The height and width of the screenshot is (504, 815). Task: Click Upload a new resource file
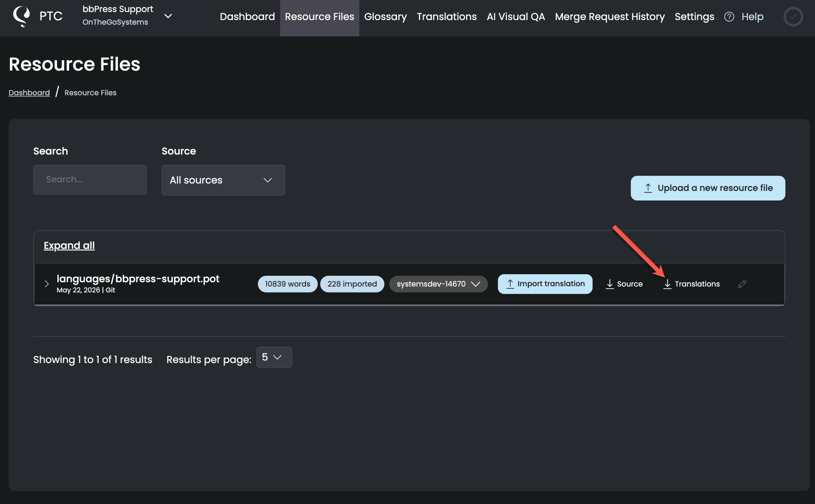click(x=708, y=188)
